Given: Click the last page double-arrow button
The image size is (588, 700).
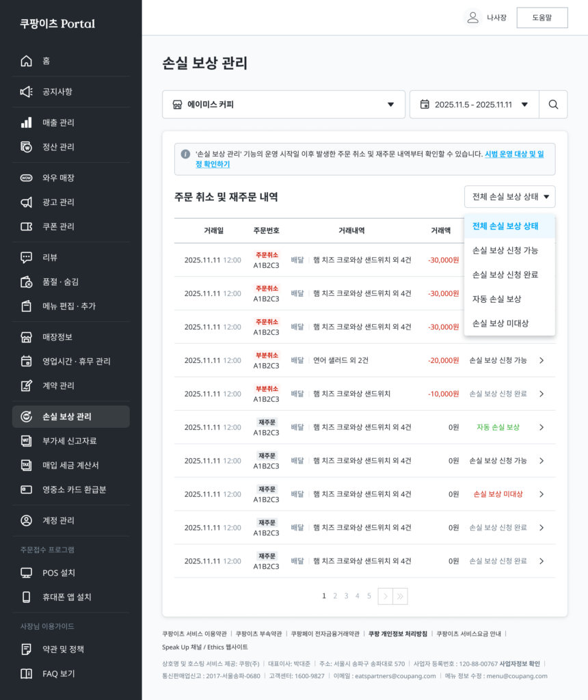Looking at the screenshot, I should pyautogui.click(x=401, y=596).
